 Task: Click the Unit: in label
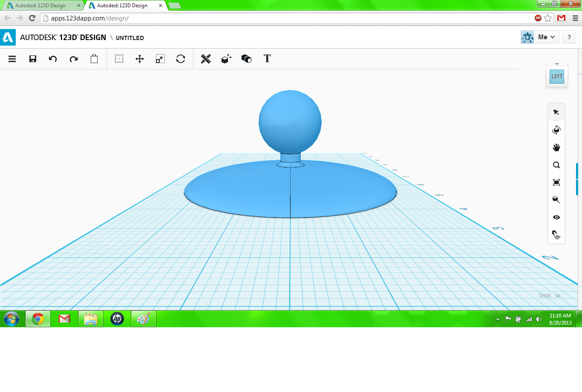coord(550,295)
